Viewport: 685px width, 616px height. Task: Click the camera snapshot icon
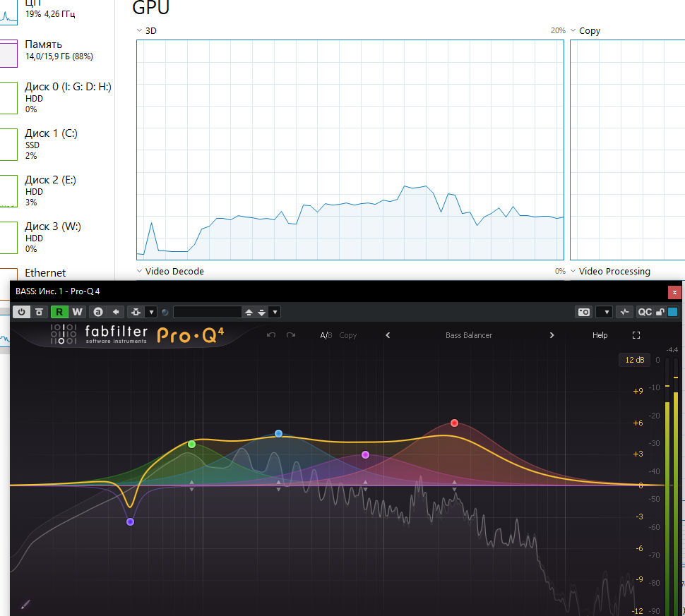pos(583,312)
